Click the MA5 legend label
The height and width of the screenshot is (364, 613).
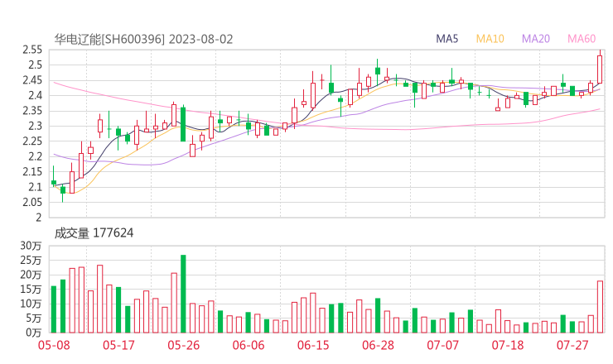446,39
